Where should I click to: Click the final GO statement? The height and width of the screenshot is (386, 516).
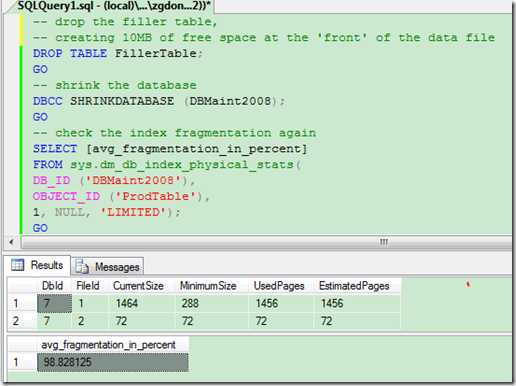(x=40, y=228)
